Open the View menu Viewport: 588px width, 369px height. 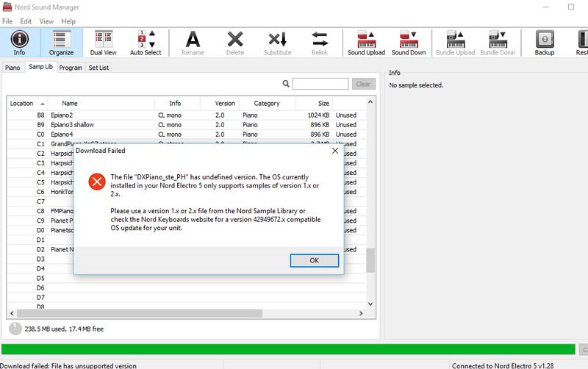[46, 21]
